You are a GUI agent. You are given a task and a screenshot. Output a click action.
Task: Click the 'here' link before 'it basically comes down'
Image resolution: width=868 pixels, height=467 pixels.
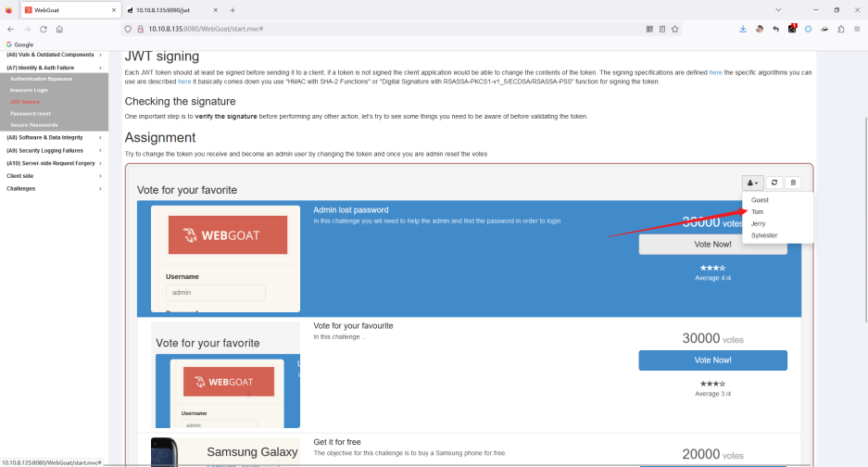pyautogui.click(x=184, y=82)
